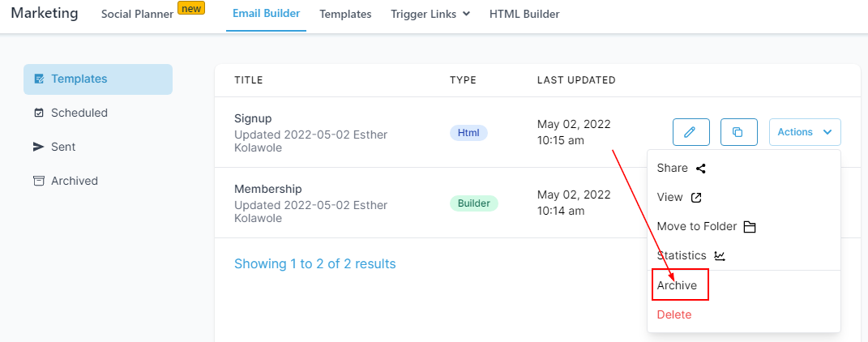The height and width of the screenshot is (342, 868).
Task: Go to the HTML Builder tab
Action: tap(524, 14)
